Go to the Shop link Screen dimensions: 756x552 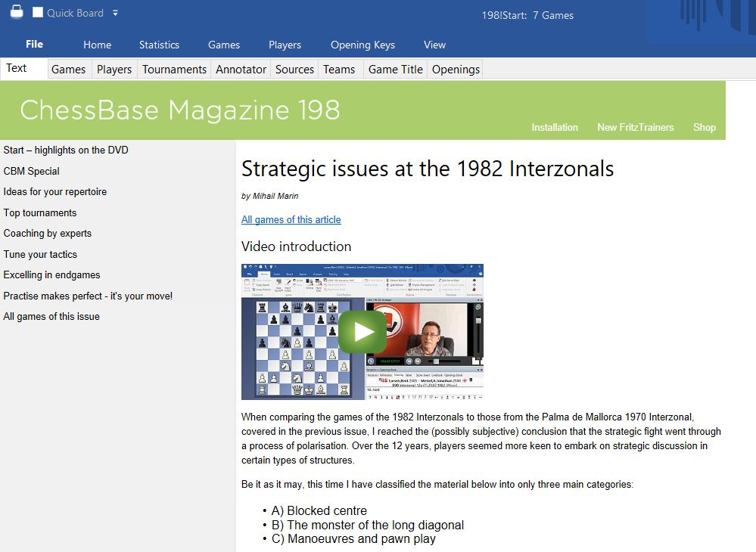(x=704, y=127)
